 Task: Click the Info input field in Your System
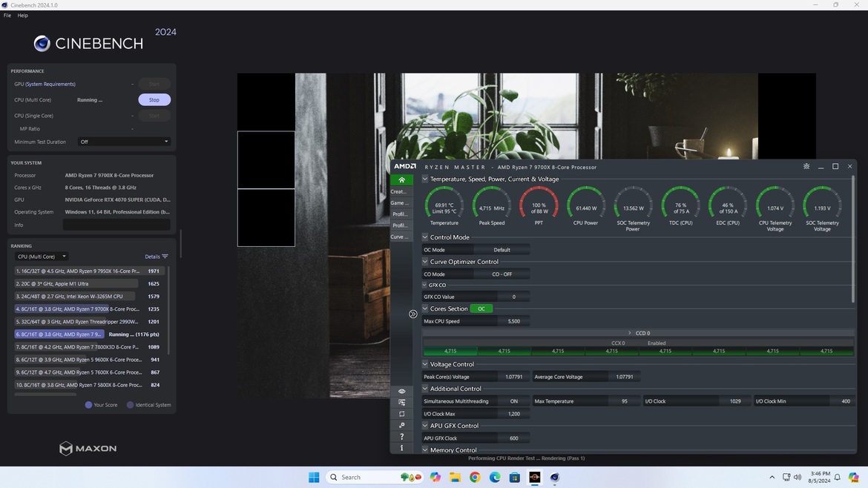pyautogui.click(x=116, y=225)
